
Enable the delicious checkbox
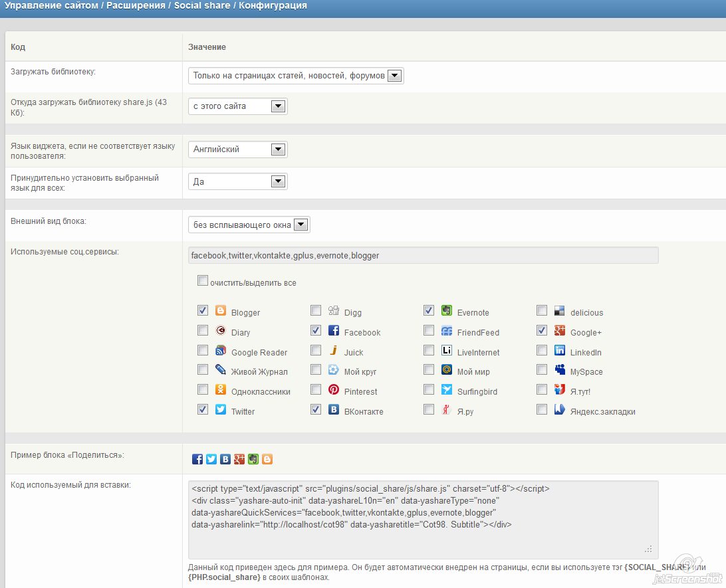pyautogui.click(x=542, y=310)
